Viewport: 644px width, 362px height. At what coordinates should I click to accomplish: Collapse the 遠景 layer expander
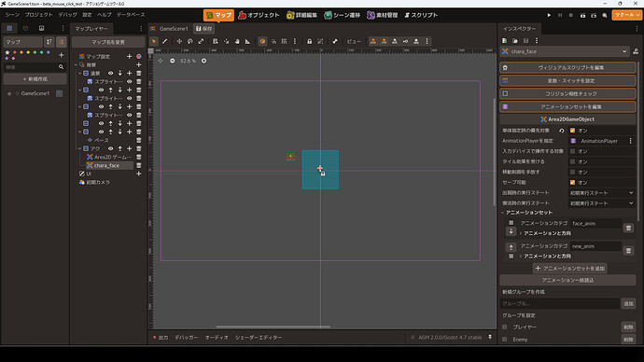[x=80, y=73]
